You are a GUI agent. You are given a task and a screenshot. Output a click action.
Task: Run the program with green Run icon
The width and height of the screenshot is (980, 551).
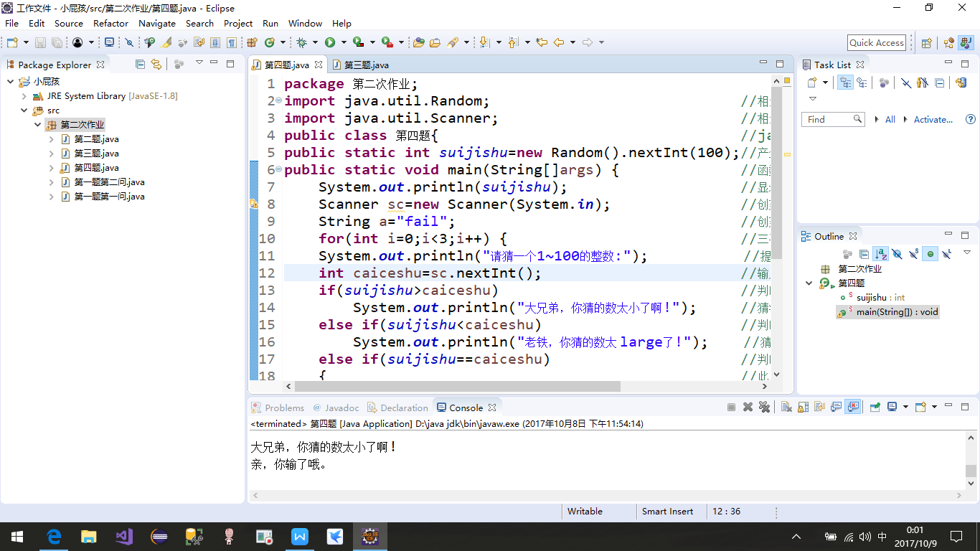pyautogui.click(x=330, y=42)
